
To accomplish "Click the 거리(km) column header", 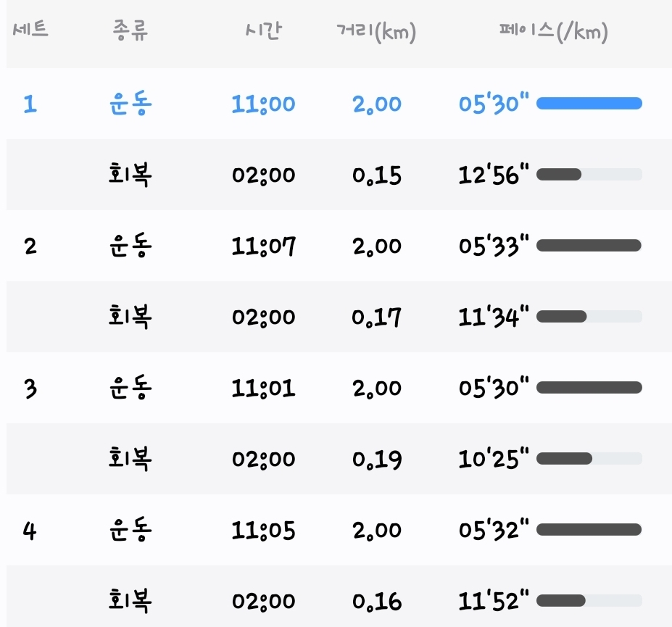I will (x=376, y=32).
